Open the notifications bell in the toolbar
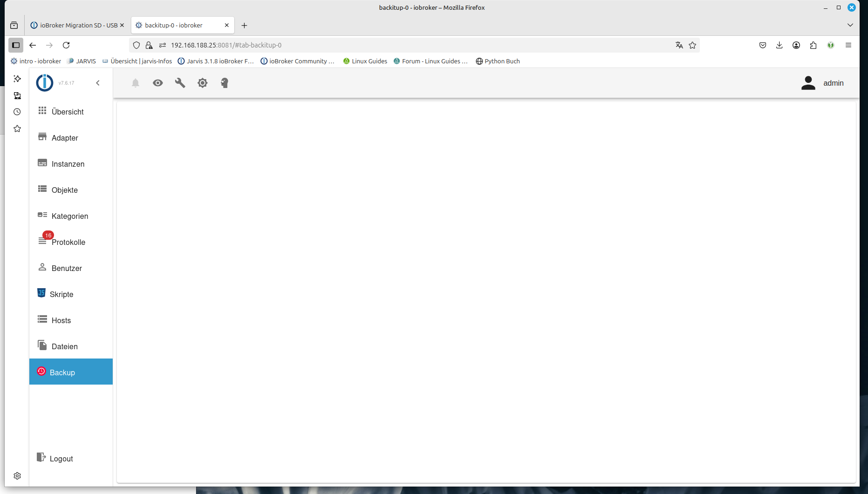This screenshot has height=494, width=868. (x=136, y=83)
